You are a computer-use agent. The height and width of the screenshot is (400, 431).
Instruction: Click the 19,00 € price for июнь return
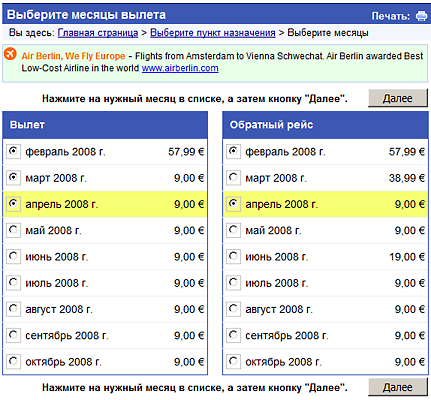(x=407, y=257)
